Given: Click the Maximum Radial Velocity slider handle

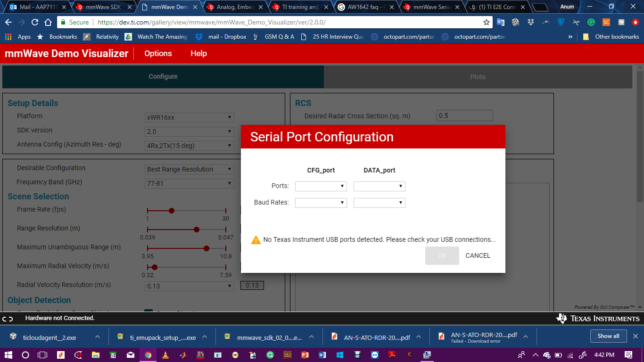Looking at the screenshot, I should (155, 267).
